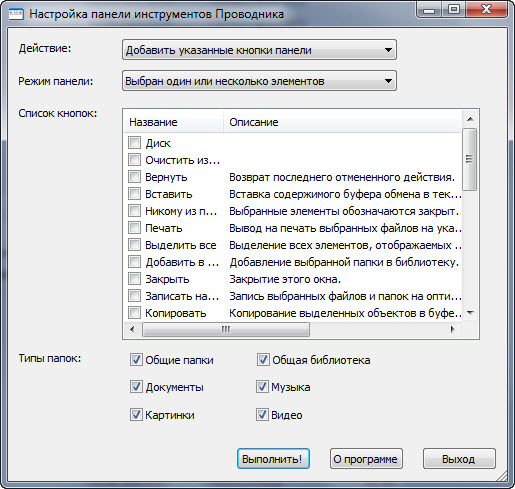Select description 'Добавление выбранной папки в библиотеку.'
This screenshot has height=489, width=515.
pyautogui.click(x=344, y=262)
